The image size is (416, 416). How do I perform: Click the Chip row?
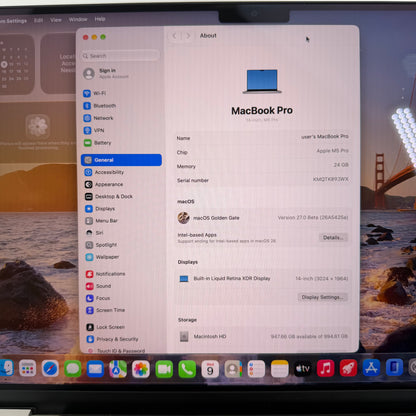(263, 151)
